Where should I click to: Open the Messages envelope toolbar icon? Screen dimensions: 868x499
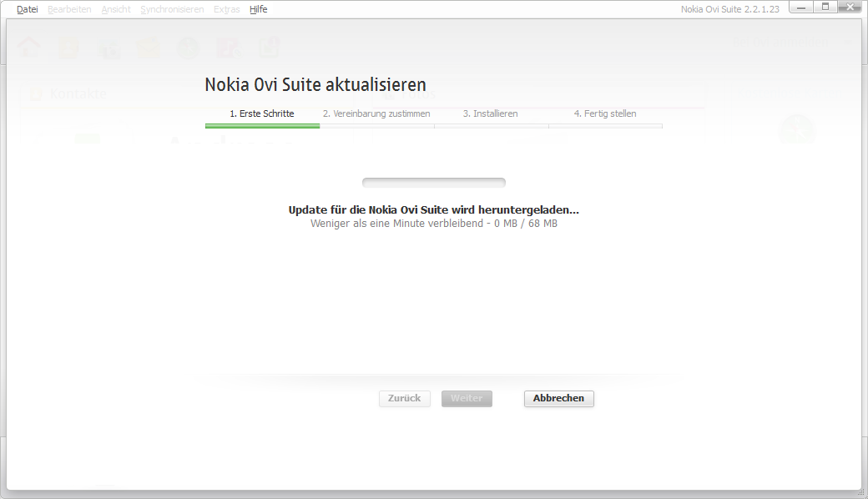[149, 48]
